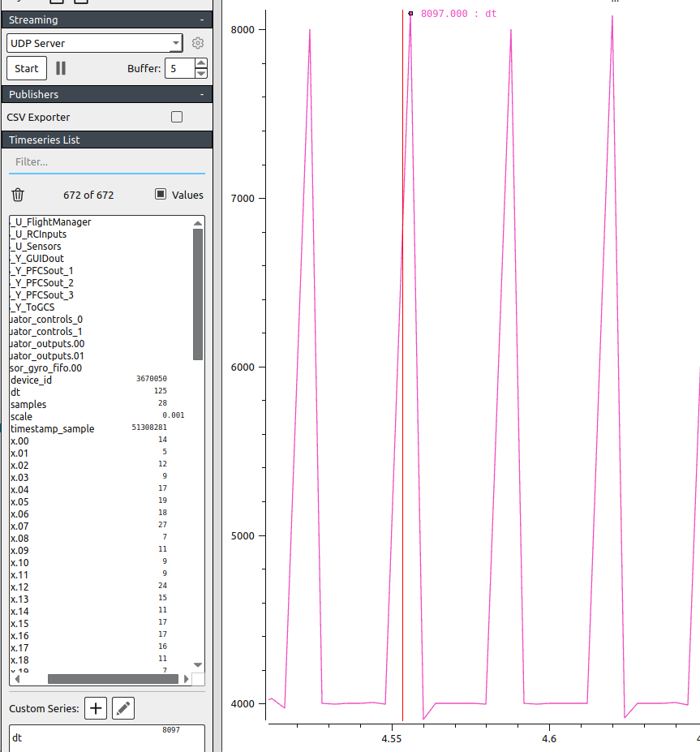Click the timeseries list scroll-up arrow
700x752 pixels.
click(x=198, y=223)
